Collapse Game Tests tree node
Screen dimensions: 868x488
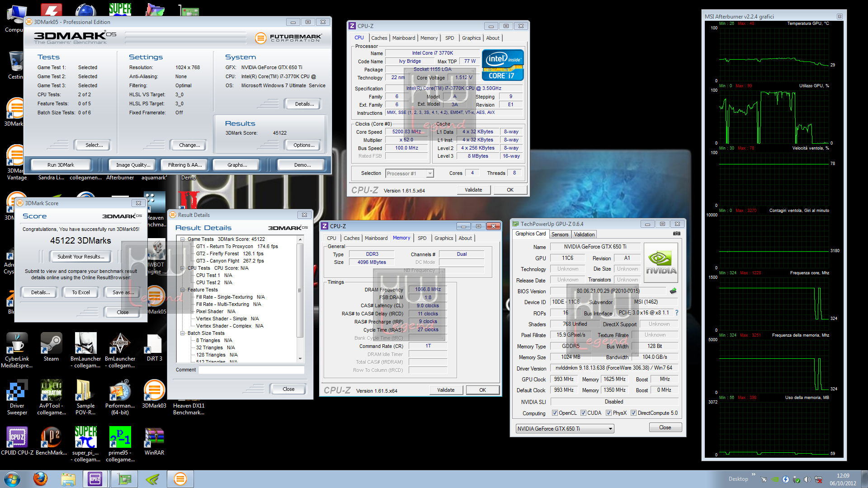click(x=183, y=239)
